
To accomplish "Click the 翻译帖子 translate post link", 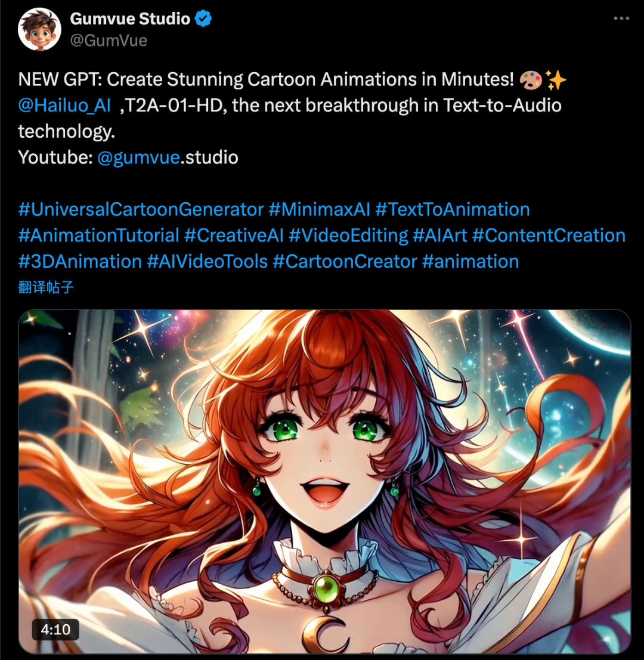I will pyautogui.click(x=46, y=287).
